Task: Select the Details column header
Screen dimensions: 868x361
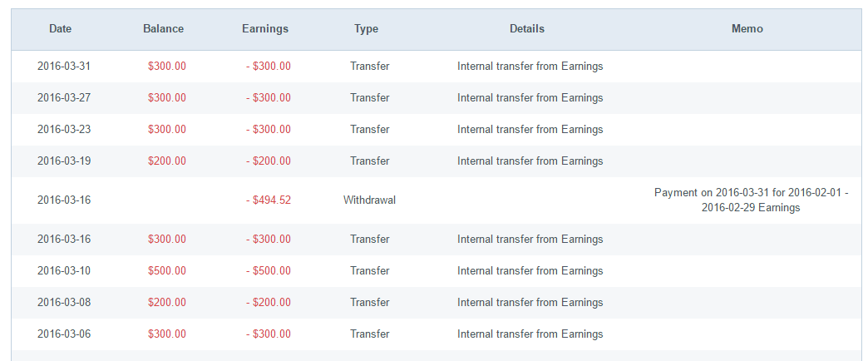Action: [x=527, y=29]
